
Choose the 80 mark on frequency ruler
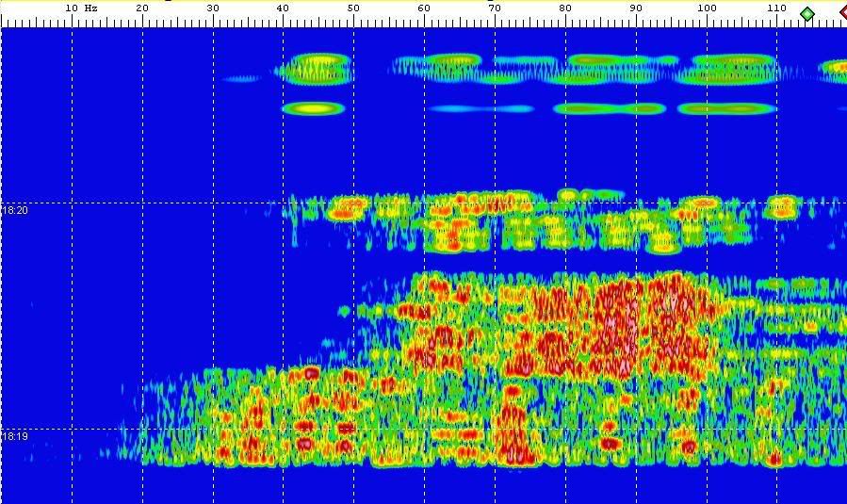click(565, 8)
